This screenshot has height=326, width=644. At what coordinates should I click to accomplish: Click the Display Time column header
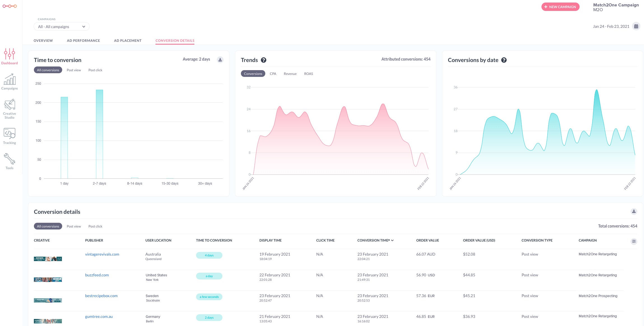tap(270, 240)
